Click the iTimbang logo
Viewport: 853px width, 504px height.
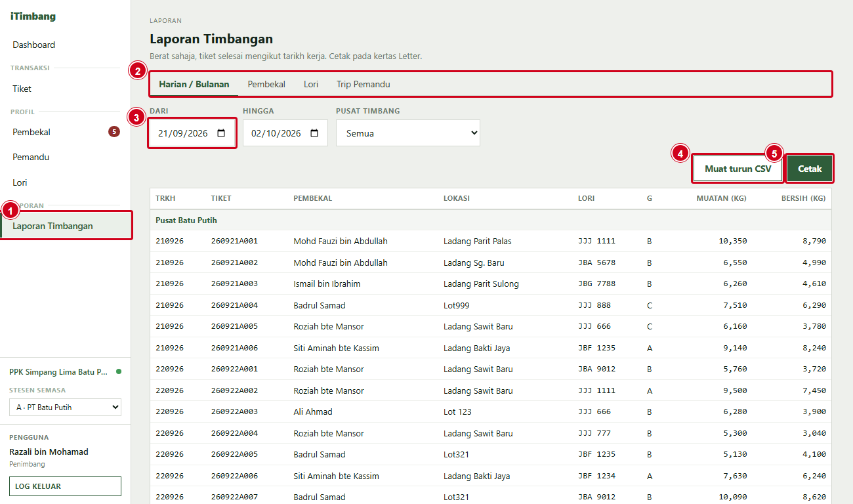coord(33,16)
